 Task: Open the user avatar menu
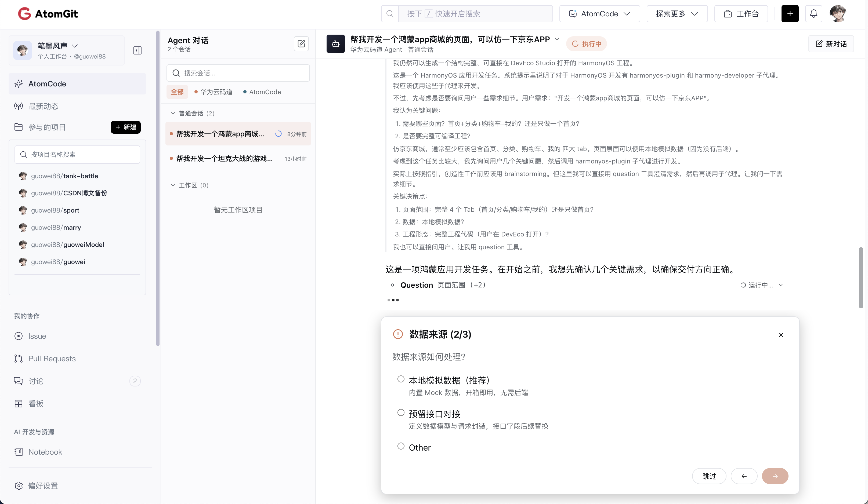coord(838,14)
